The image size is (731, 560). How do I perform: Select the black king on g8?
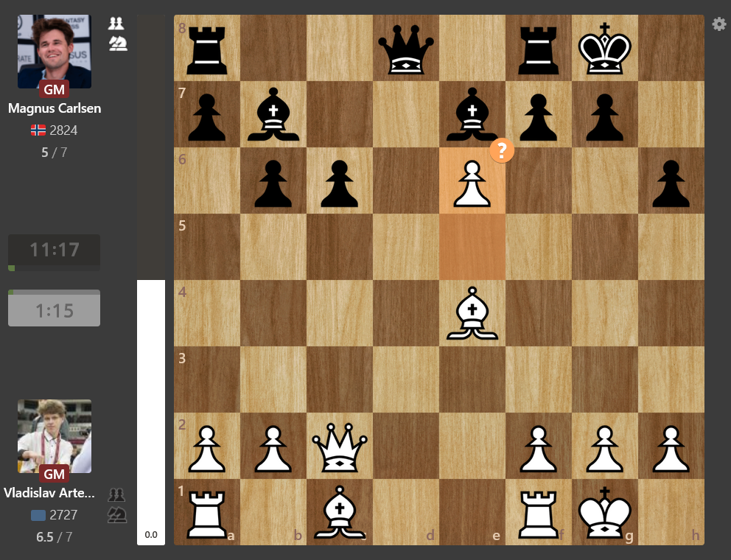click(605, 49)
